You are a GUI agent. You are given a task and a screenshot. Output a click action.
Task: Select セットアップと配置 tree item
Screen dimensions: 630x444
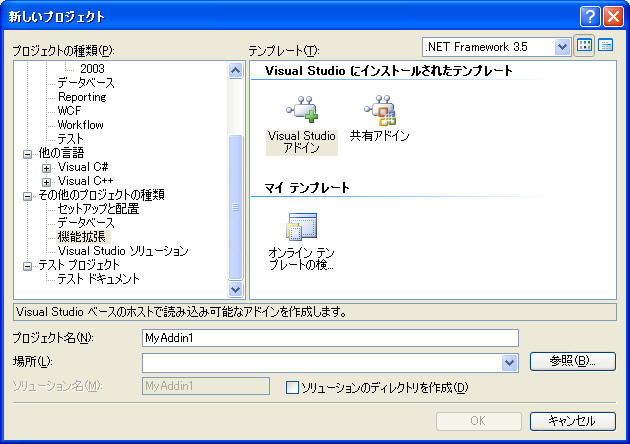(x=98, y=209)
